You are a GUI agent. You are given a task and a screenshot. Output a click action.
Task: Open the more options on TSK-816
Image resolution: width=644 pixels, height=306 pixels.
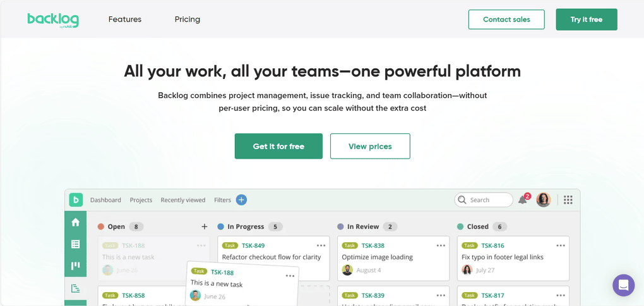tap(561, 245)
